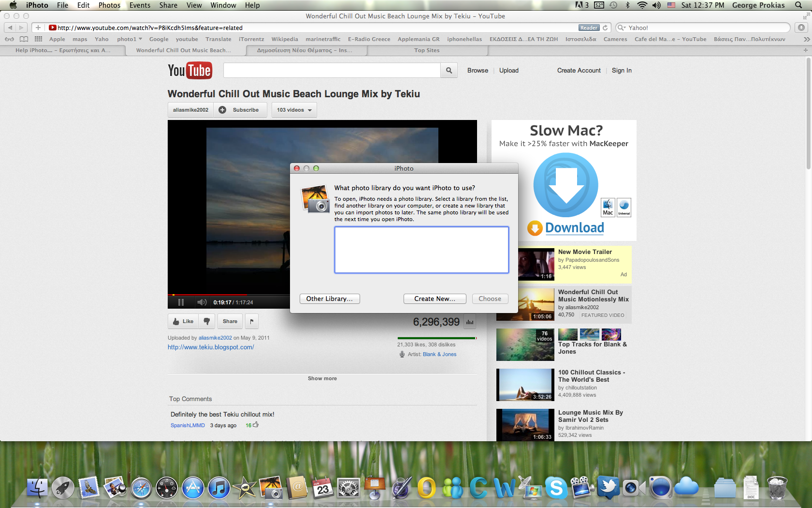Open Lounge Music Mix By Samir thumbnail

525,425
